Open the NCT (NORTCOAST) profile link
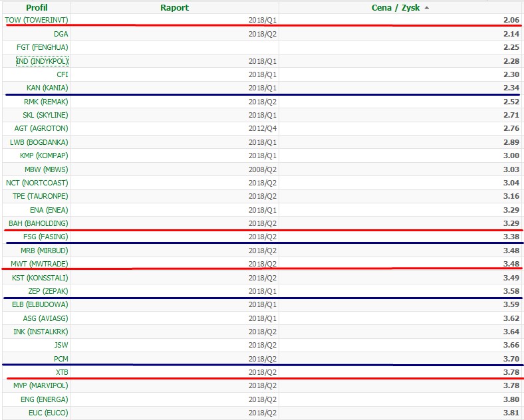 (37, 183)
